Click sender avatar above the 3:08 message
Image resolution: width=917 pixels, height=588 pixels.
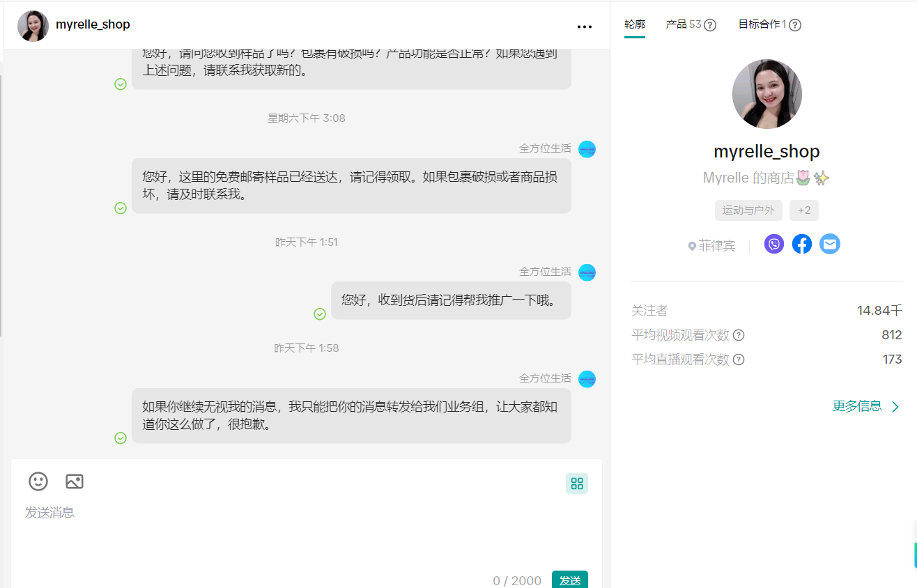[587, 149]
